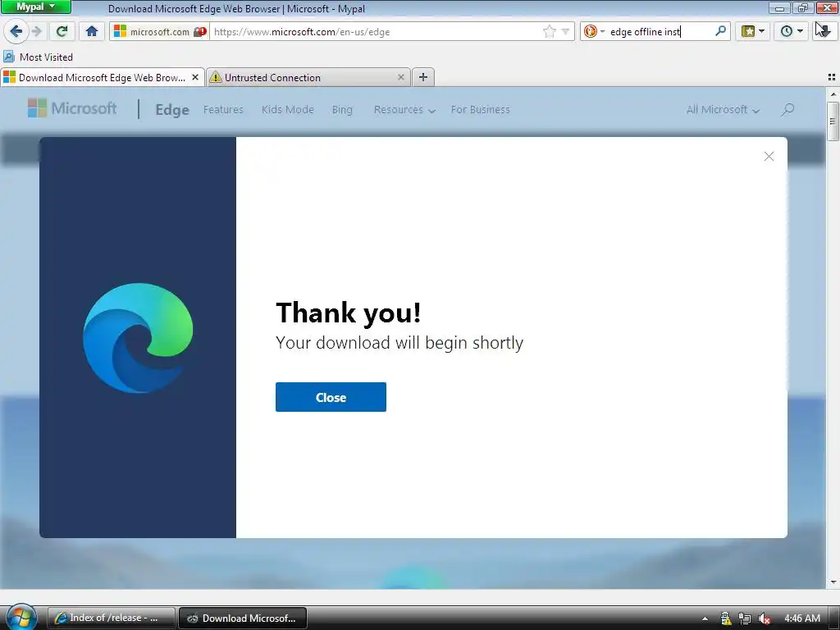Open the Kids Mode nav item
The height and width of the screenshot is (630, 840).
[288, 109]
